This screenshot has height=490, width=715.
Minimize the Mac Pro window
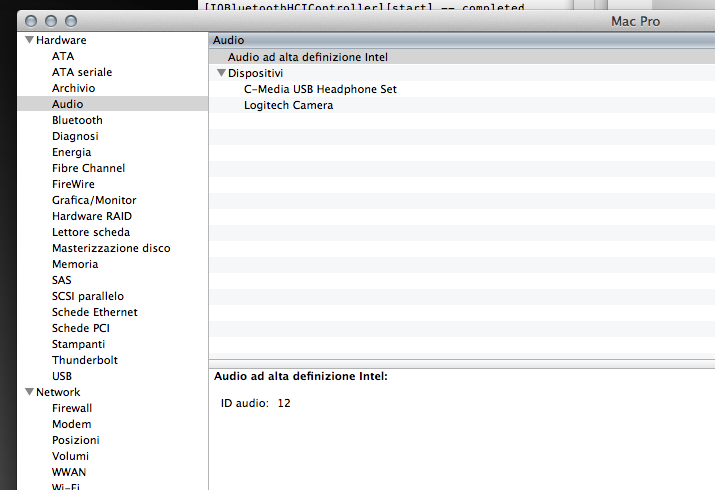click(51, 21)
